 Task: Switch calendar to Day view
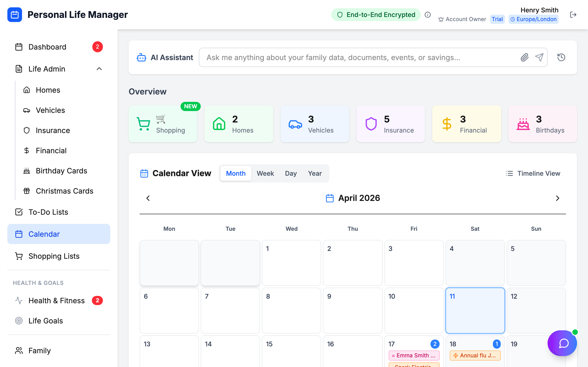point(291,173)
